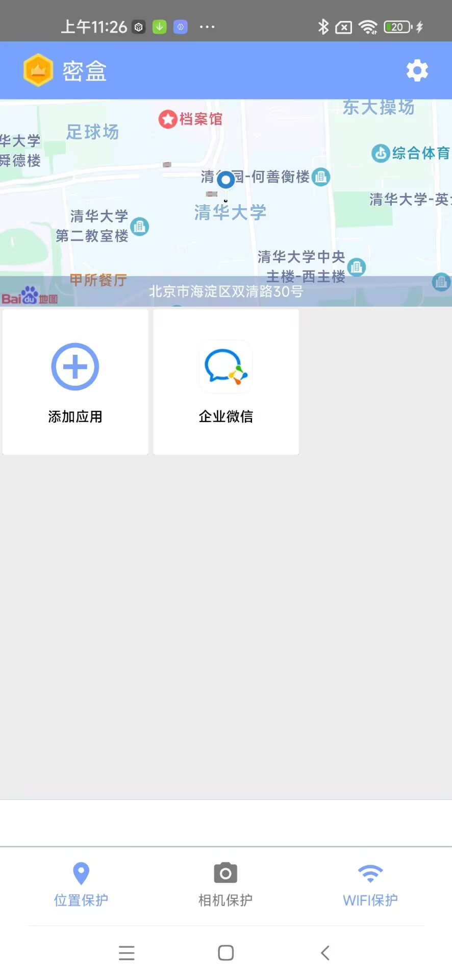Tap the 西主楼 building marker icon
The height and width of the screenshot is (980, 452).
click(x=356, y=266)
